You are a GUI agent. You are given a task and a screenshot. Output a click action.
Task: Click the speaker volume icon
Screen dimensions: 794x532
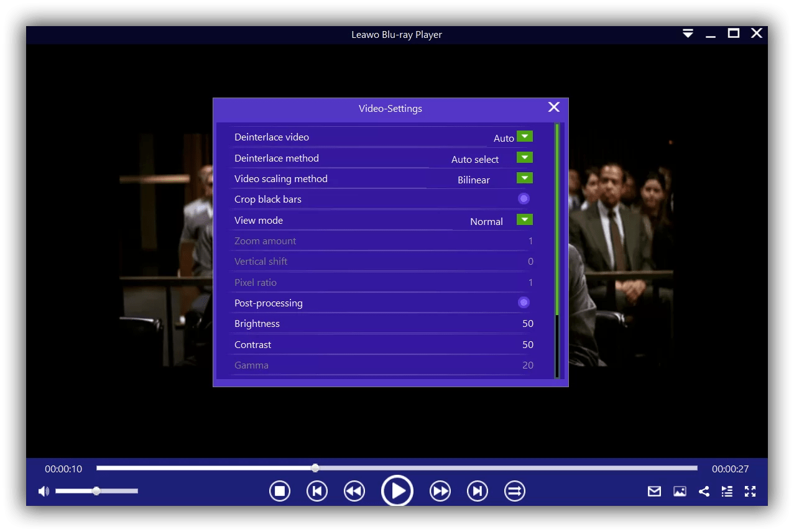(x=43, y=490)
